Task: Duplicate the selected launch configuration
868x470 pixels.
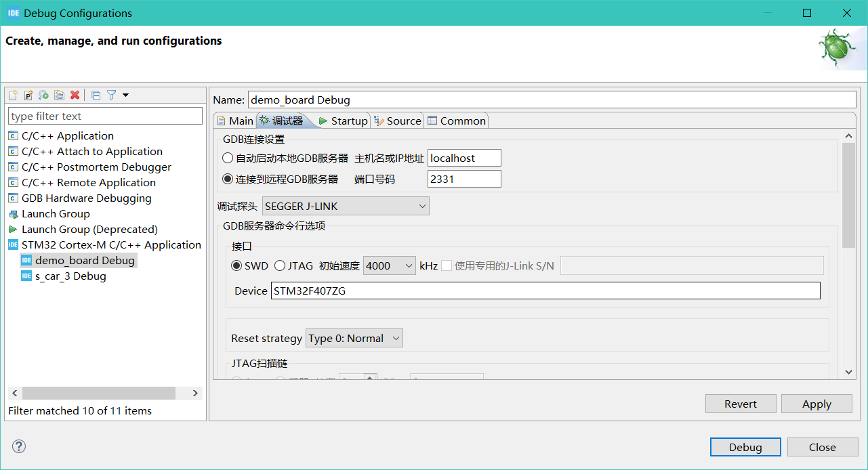Action: point(60,95)
